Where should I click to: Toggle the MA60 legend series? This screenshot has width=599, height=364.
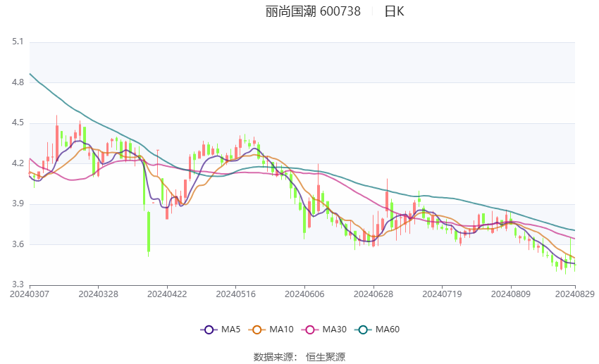click(377, 330)
